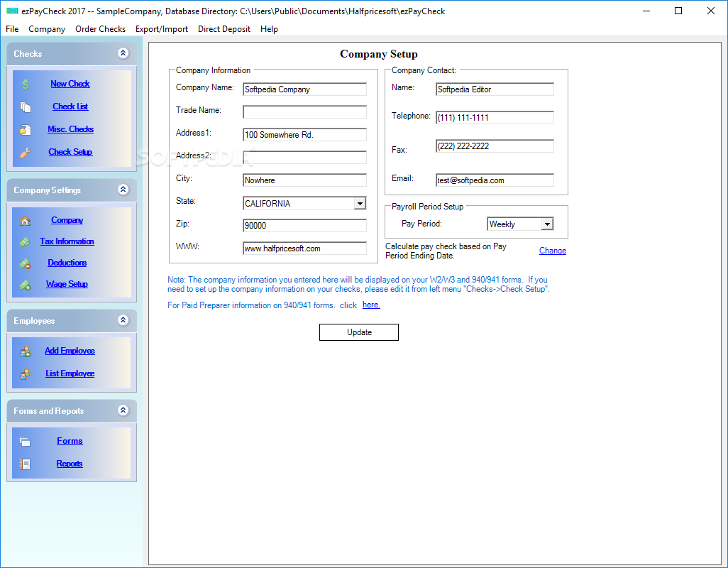Open the Deductions link
Image resolution: width=728 pixels, height=568 pixels.
coord(67,263)
